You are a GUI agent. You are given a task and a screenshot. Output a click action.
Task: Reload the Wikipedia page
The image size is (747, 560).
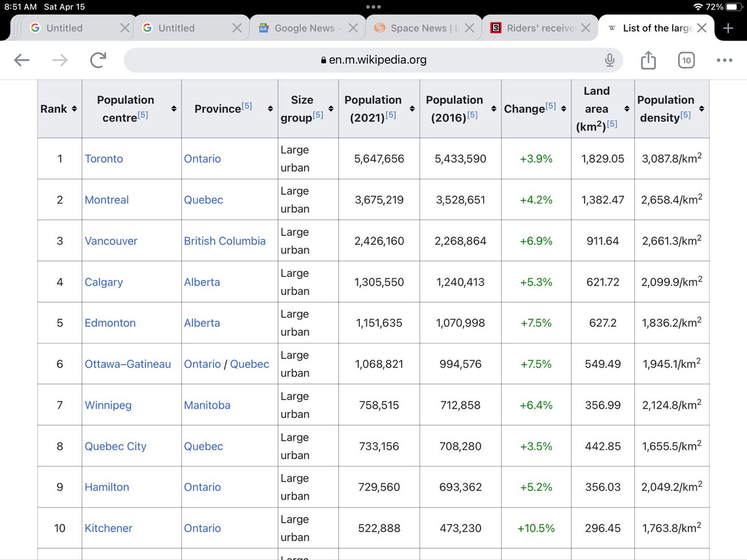(x=98, y=60)
